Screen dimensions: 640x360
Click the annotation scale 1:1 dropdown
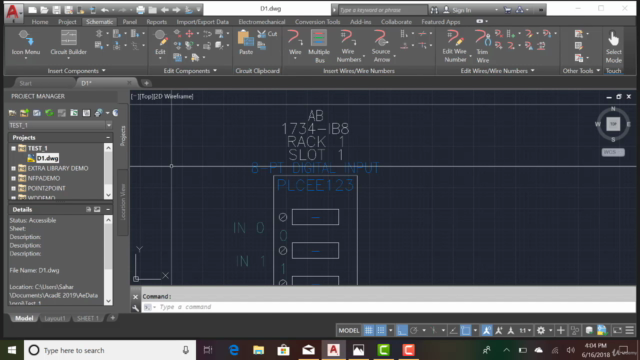point(525,330)
